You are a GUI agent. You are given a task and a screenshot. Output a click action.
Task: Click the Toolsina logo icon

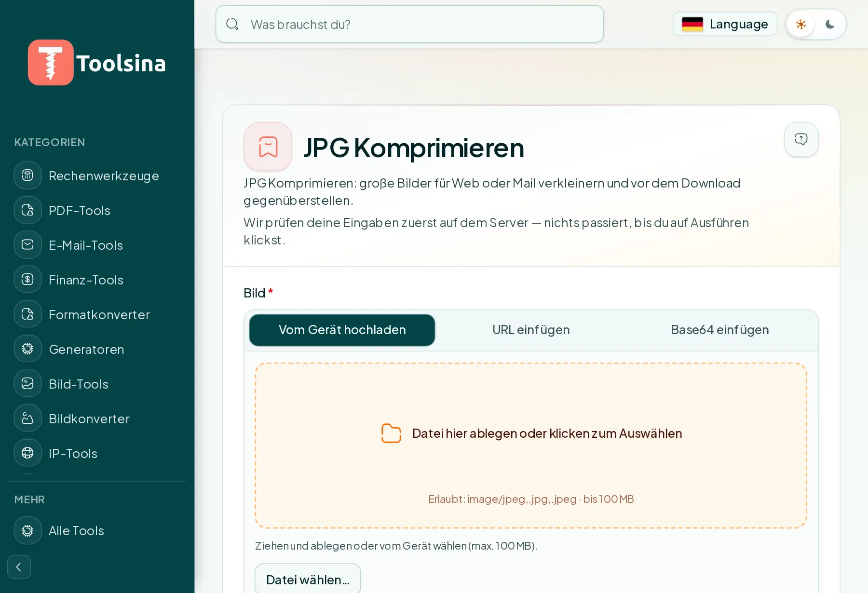coord(51,63)
